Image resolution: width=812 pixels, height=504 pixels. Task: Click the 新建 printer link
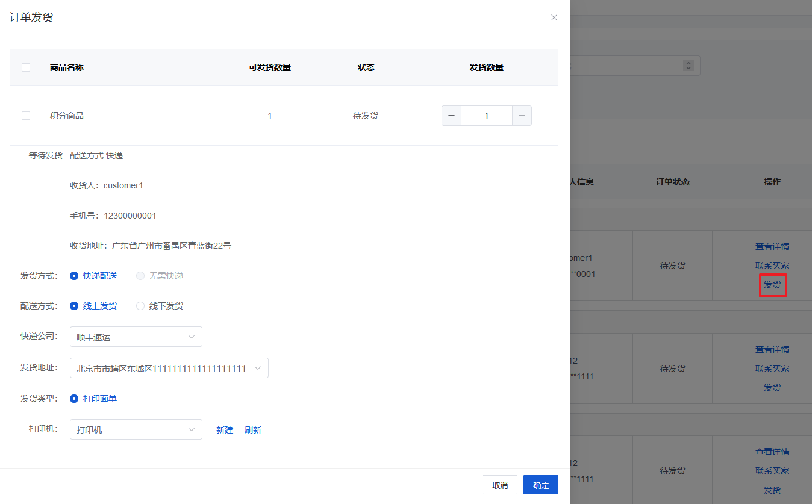225,430
